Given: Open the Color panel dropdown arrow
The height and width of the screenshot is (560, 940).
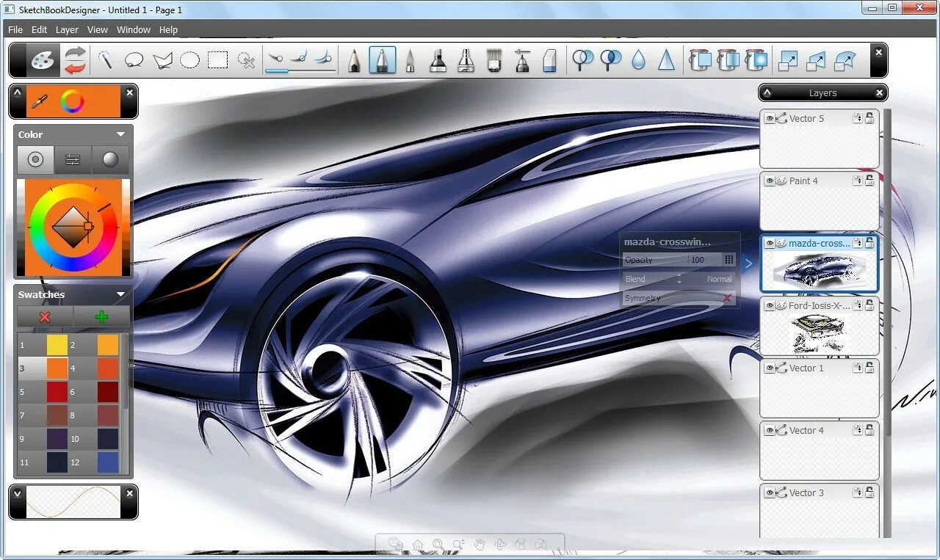Looking at the screenshot, I should pyautogui.click(x=120, y=134).
